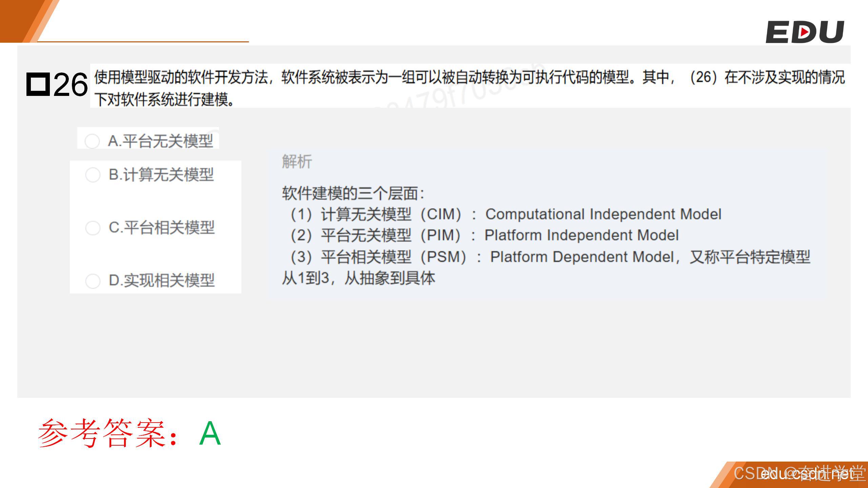The image size is (868, 488).
Task: Click the Platform Dependent Model line
Action: pyautogui.click(x=549, y=257)
